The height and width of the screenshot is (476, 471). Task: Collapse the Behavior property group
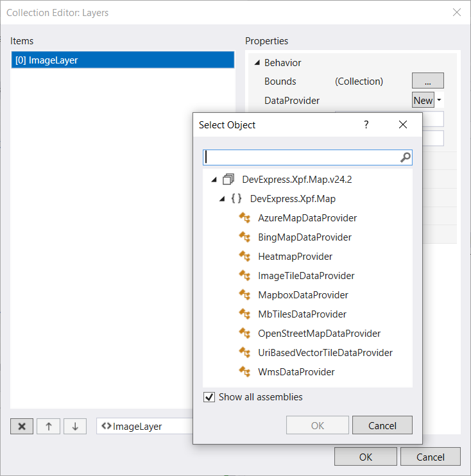pos(257,62)
